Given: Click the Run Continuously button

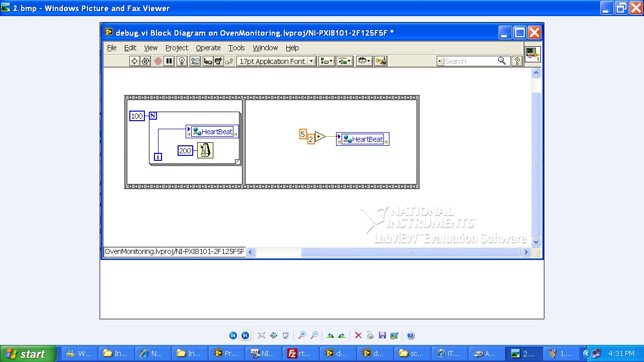Looking at the screenshot, I should pos(145,61).
